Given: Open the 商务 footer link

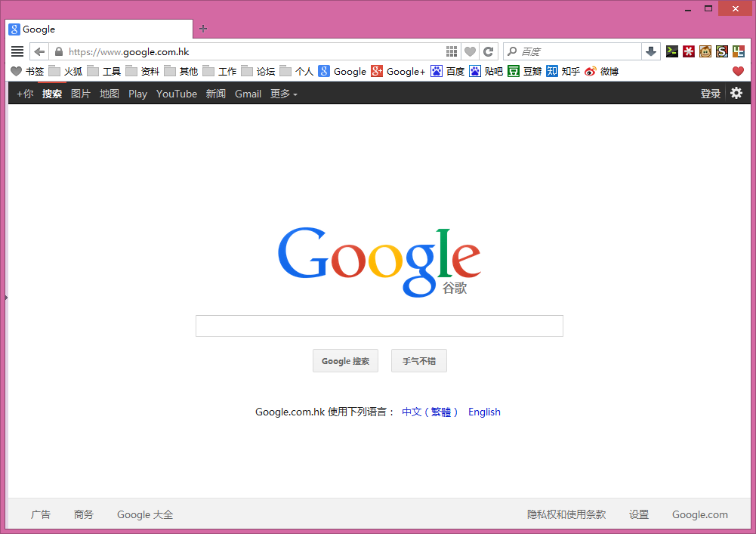Looking at the screenshot, I should click(83, 514).
